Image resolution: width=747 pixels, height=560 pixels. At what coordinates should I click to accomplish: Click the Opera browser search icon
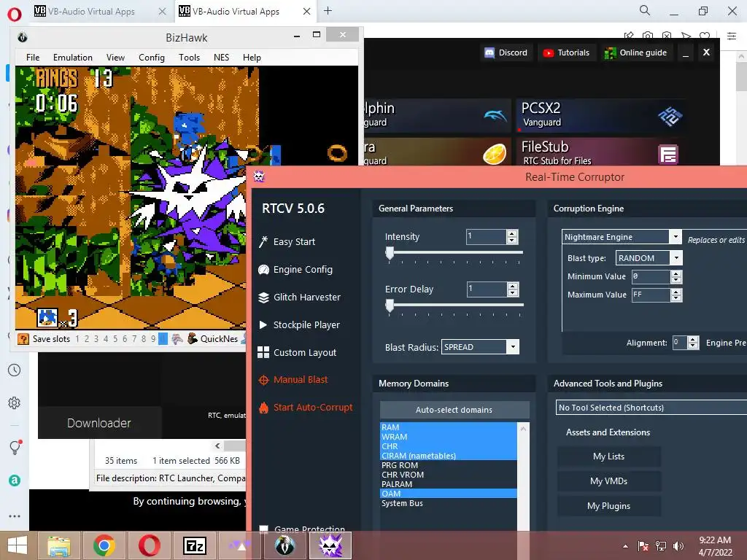pos(645,10)
